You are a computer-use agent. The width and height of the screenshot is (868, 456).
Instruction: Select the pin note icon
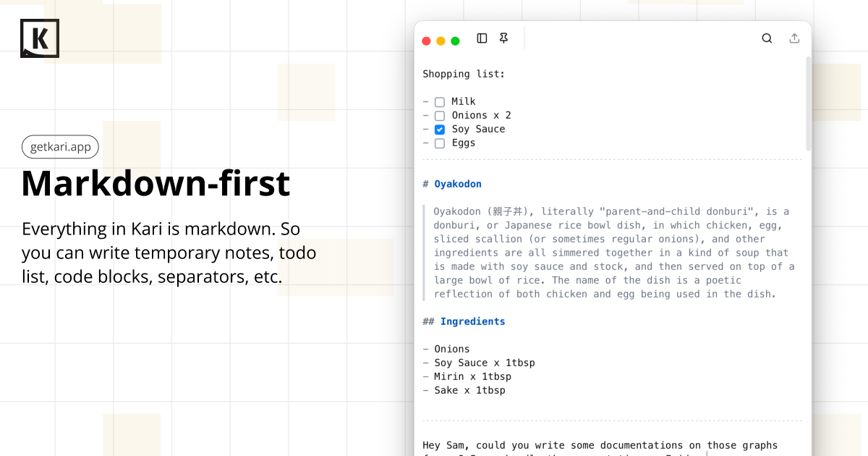(503, 38)
